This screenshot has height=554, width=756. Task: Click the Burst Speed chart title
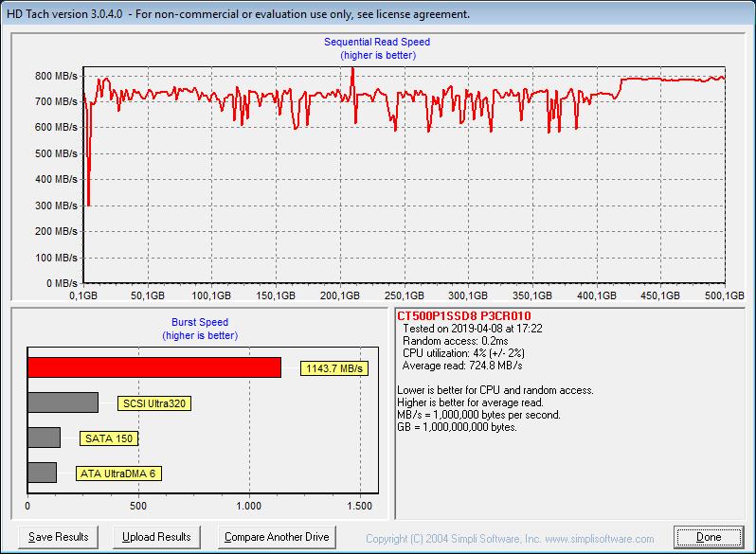(x=200, y=322)
